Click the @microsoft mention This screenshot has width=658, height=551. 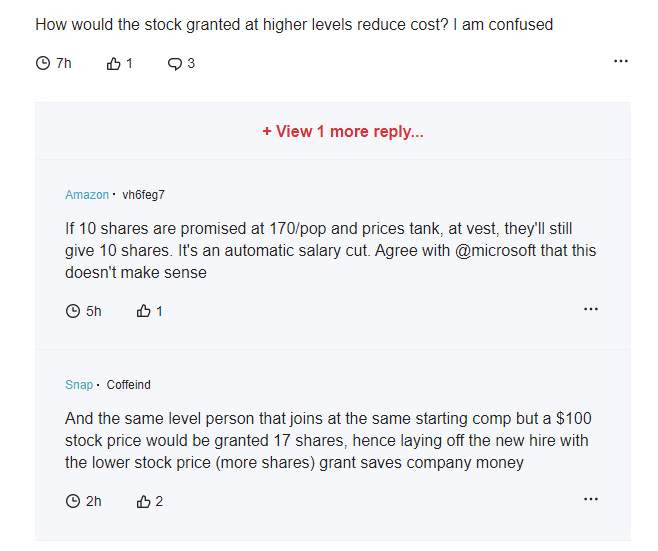[495, 251]
